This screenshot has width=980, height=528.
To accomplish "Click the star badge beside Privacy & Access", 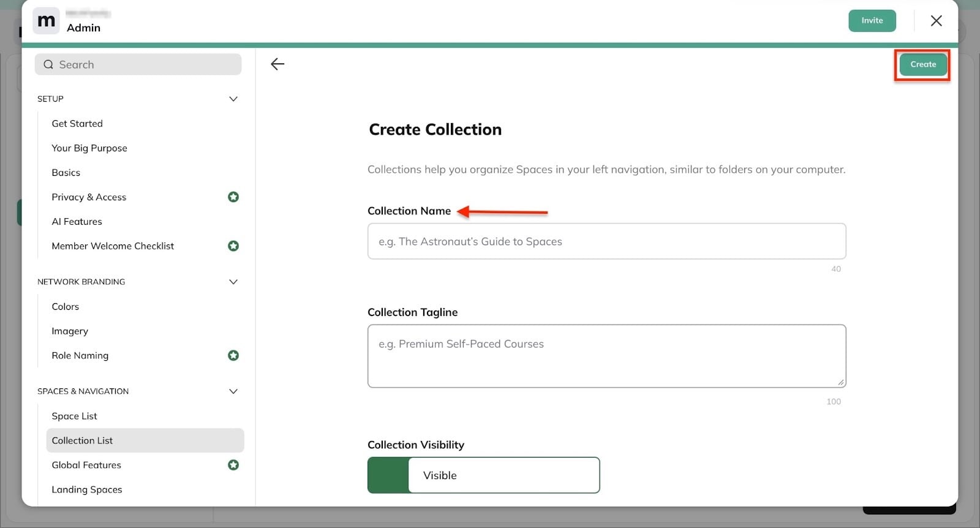I will [x=233, y=197].
